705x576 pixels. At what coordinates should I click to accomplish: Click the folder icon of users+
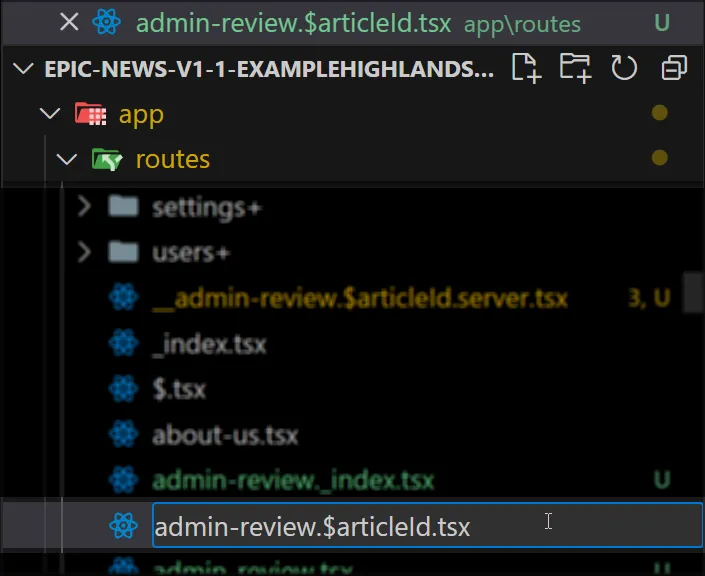tap(124, 252)
